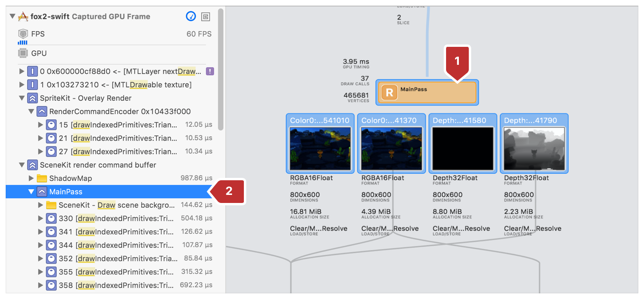Screen dimensions: 644x299
Task: Click the FPS cube icon
Action: click(23, 34)
